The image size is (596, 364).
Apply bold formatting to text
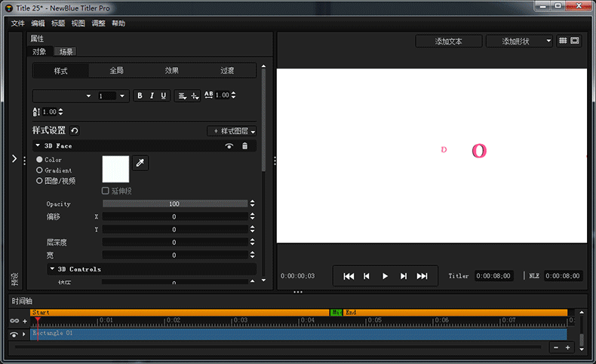click(x=139, y=96)
